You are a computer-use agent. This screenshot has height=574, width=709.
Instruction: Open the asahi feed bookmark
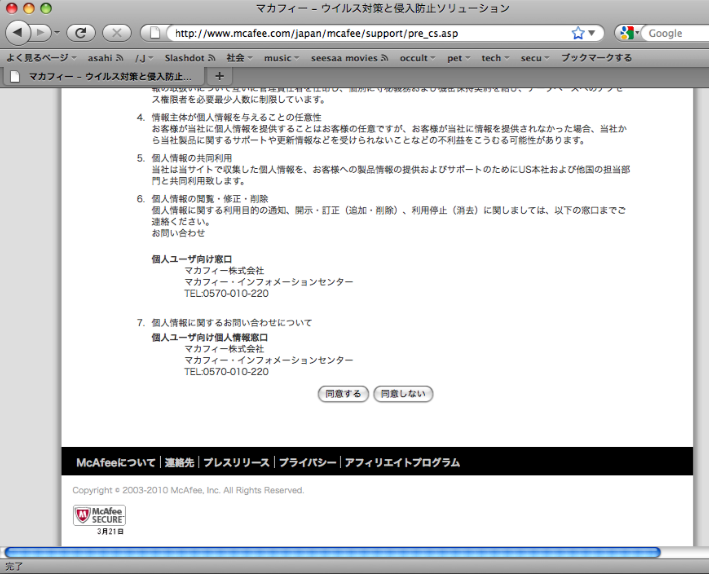105,58
